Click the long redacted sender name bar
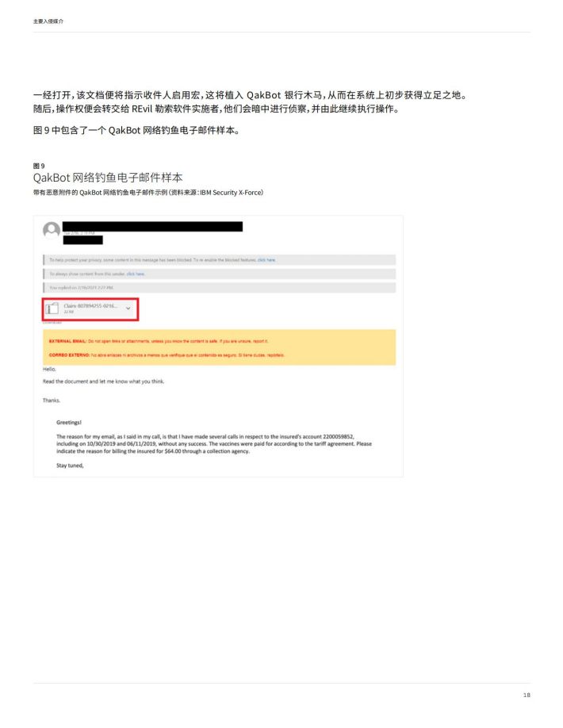The image size is (563, 728). 153,226
